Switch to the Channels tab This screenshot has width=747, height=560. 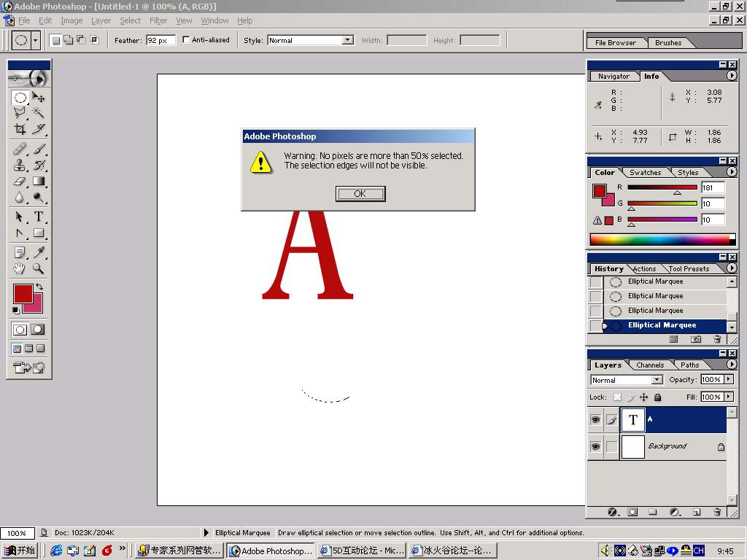point(650,365)
